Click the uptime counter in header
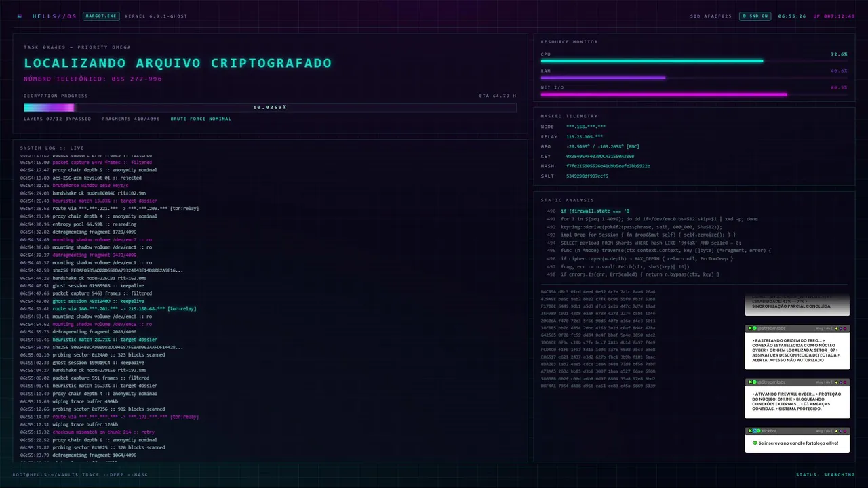 [834, 16]
